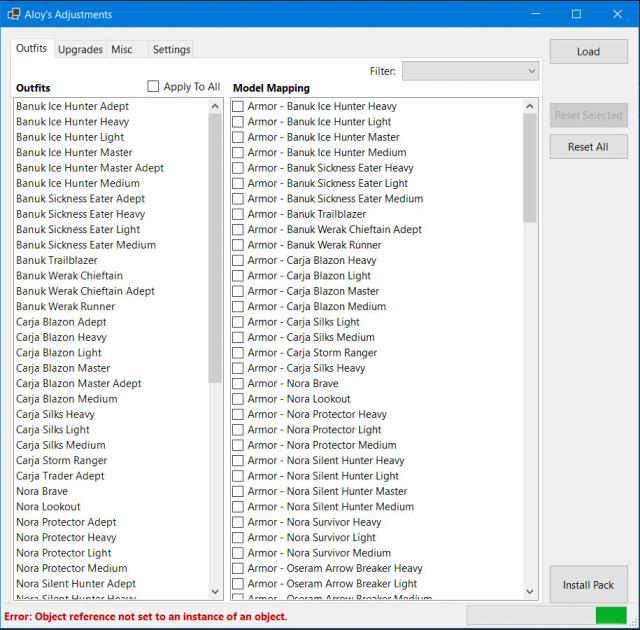Check Armor - Nora Lookout

pos(238,399)
